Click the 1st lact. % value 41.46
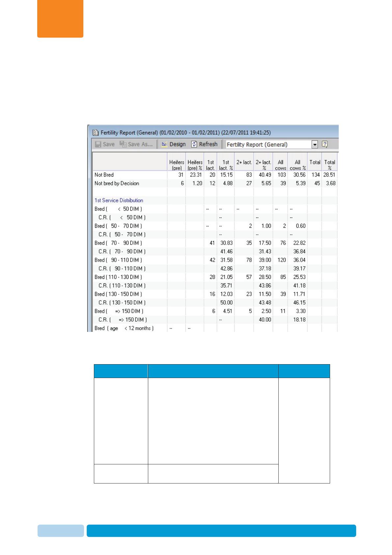The image size is (392, 555). click(x=226, y=251)
